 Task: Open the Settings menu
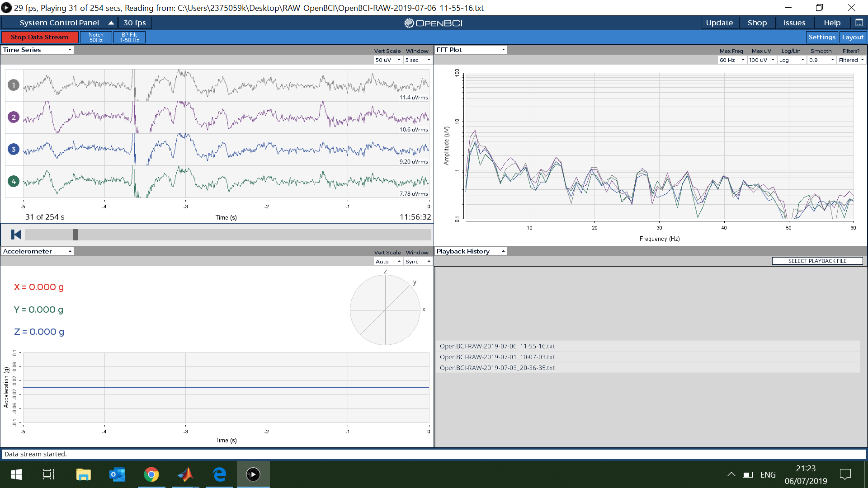[x=822, y=37]
